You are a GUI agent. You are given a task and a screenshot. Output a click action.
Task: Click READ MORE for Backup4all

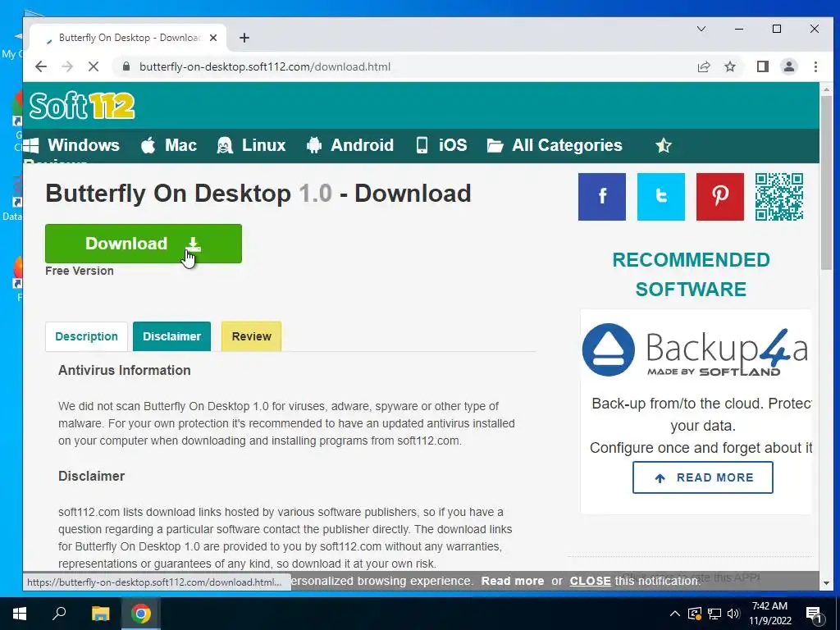click(702, 477)
